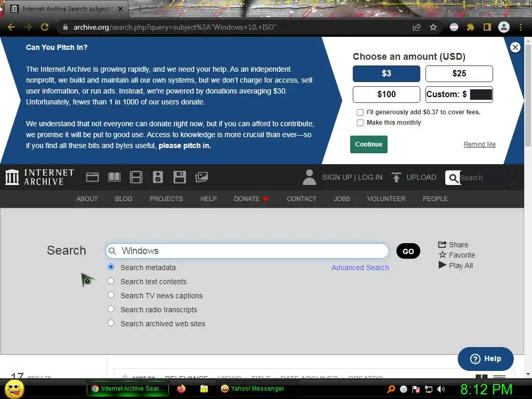Open the CONTACT menu item
This screenshot has width=532, height=399.
tap(302, 199)
